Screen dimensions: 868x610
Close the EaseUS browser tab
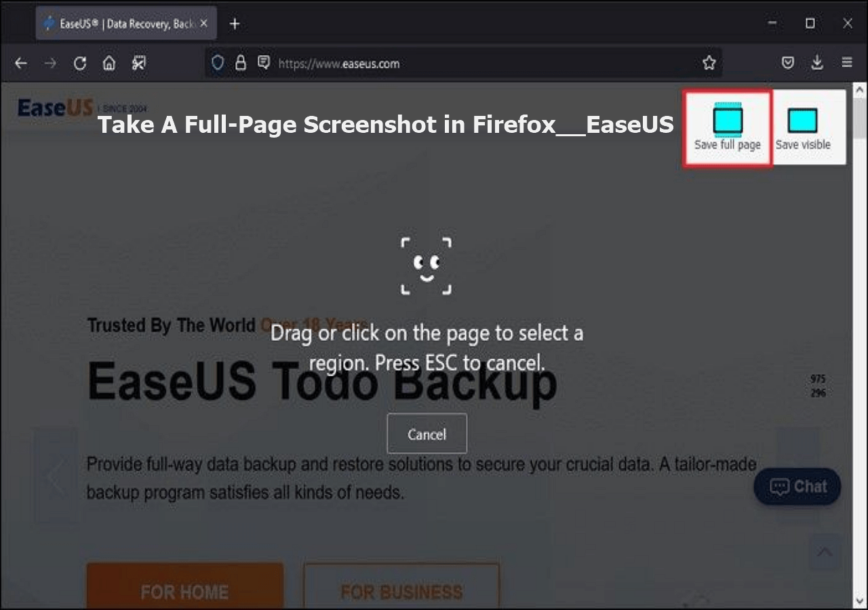point(204,24)
